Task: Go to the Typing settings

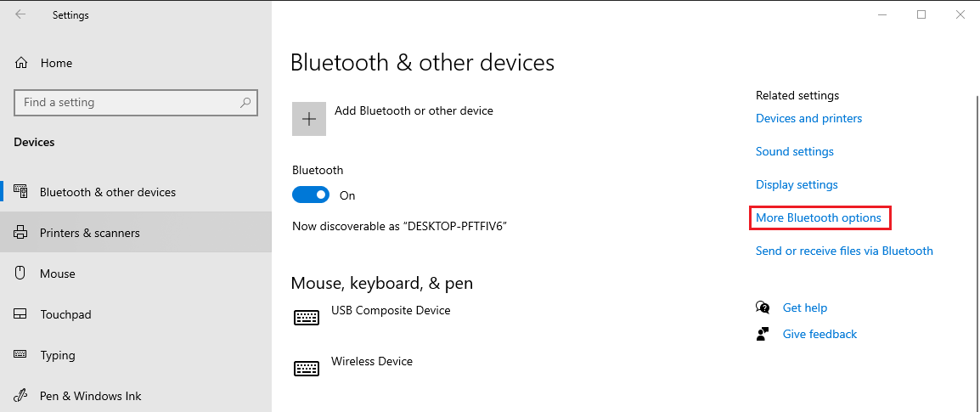Action: click(58, 355)
